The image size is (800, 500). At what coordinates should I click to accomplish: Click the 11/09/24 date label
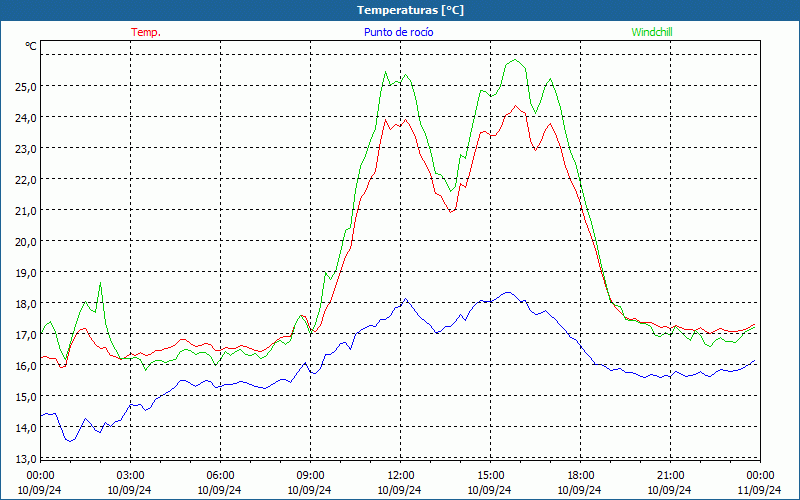coord(759,490)
